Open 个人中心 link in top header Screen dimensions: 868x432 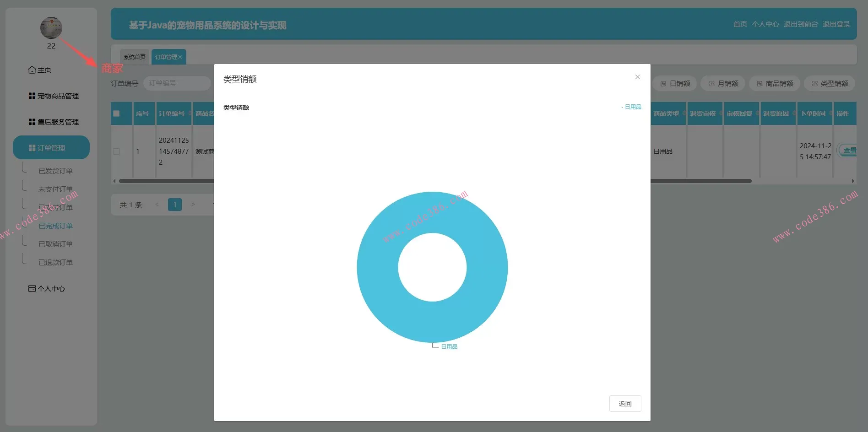tap(765, 24)
